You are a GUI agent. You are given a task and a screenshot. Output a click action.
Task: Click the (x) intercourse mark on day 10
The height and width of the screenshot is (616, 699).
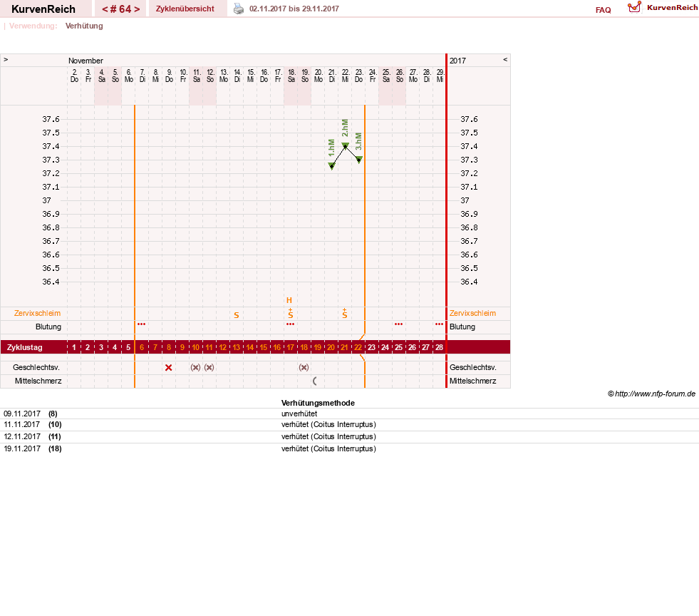point(195,368)
